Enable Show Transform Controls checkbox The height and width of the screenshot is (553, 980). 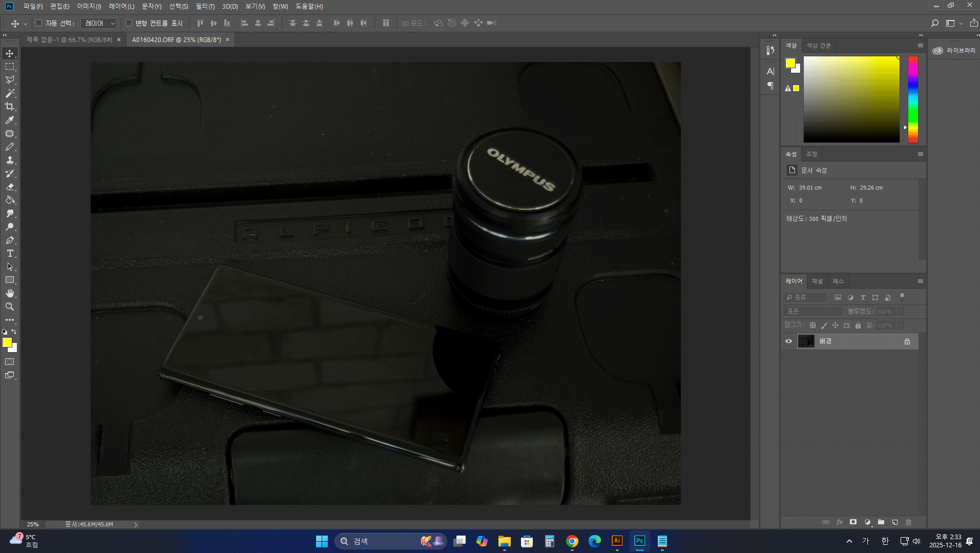[x=129, y=23]
